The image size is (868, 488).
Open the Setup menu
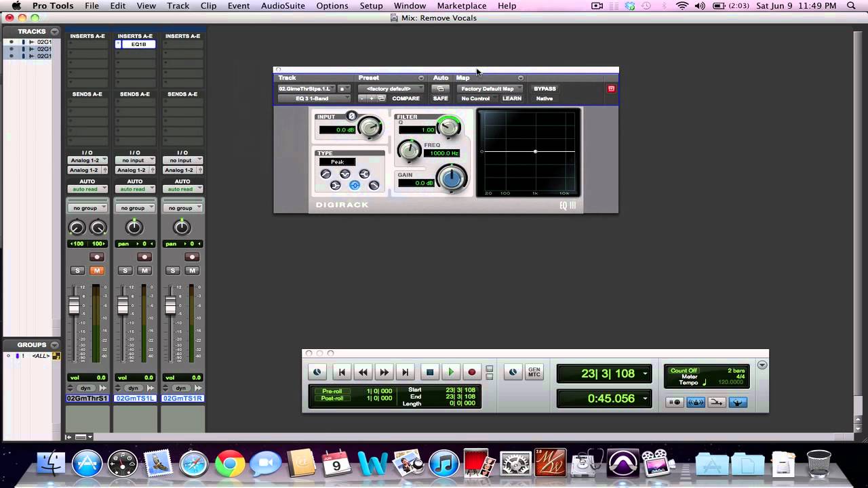coord(371,5)
